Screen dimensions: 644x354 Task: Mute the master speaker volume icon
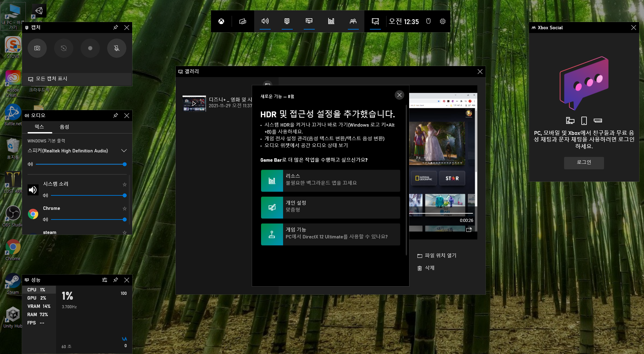pyautogui.click(x=30, y=164)
